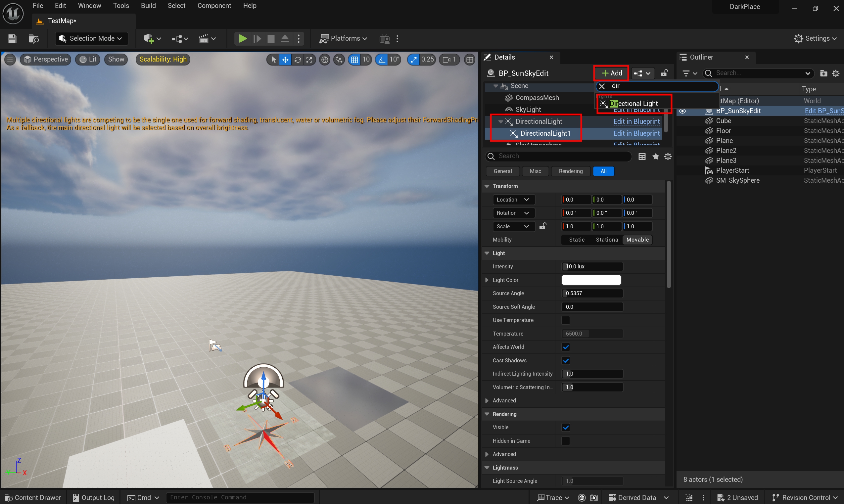Image resolution: width=844 pixels, height=504 pixels.
Task: Click the white Light Color swatch
Action: (x=591, y=280)
